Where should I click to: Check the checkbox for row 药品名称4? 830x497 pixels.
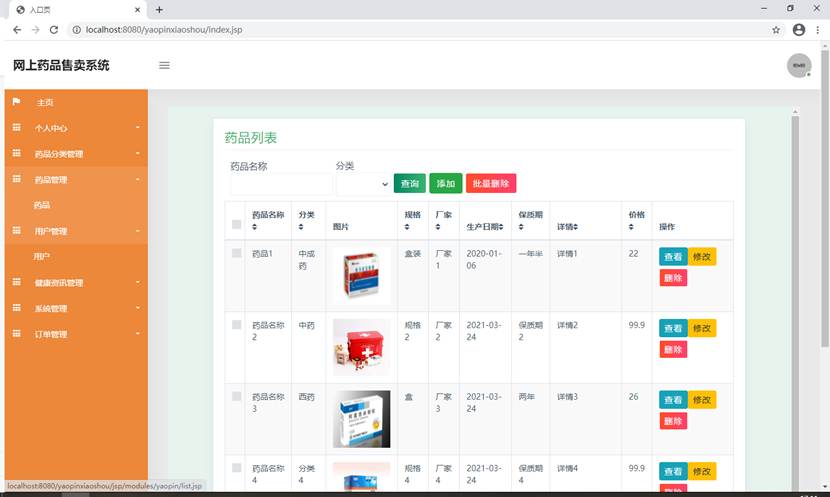(237, 467)
